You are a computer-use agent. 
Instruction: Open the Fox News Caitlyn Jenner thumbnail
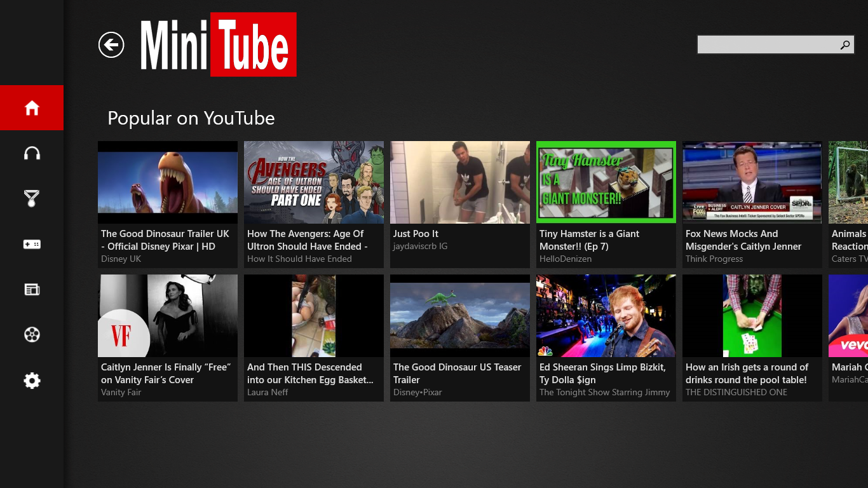click(x=752, y=182)
